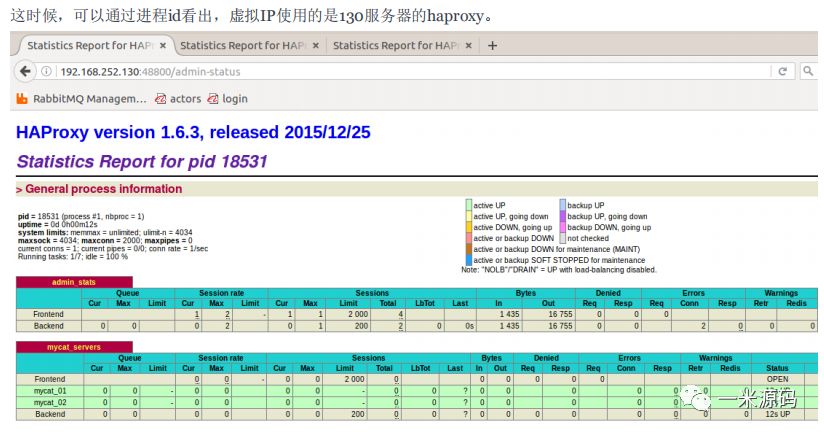Click backup DOWN, going up legend swatch
This screenshot has height=435, width=824.
(x=562, y=227)
